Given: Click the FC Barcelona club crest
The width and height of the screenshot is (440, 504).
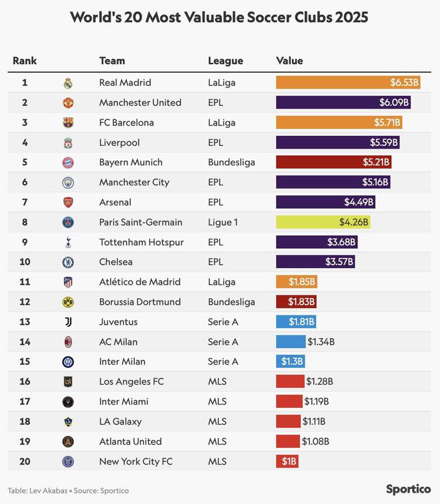Looking at the screenshot, I should [67, 123].
